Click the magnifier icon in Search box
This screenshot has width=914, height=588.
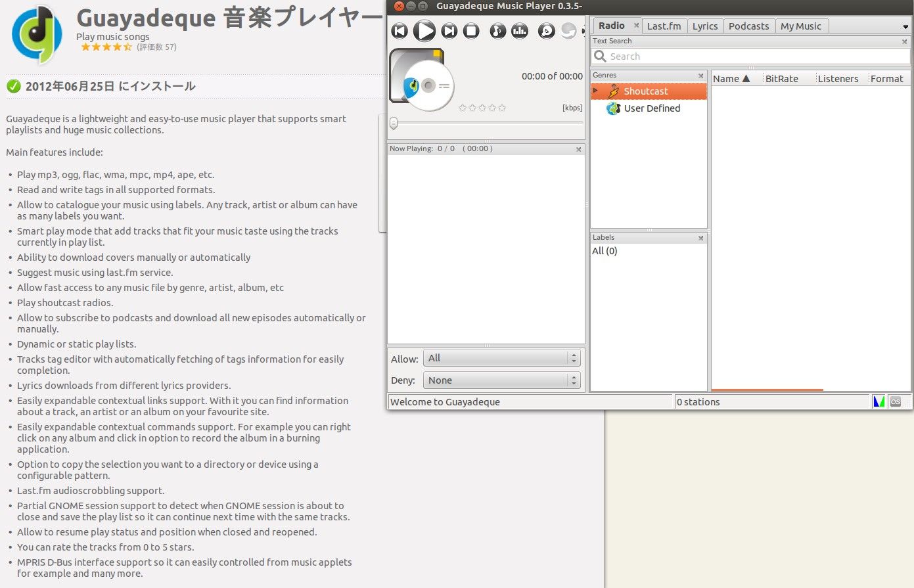[x=600, y=57]
